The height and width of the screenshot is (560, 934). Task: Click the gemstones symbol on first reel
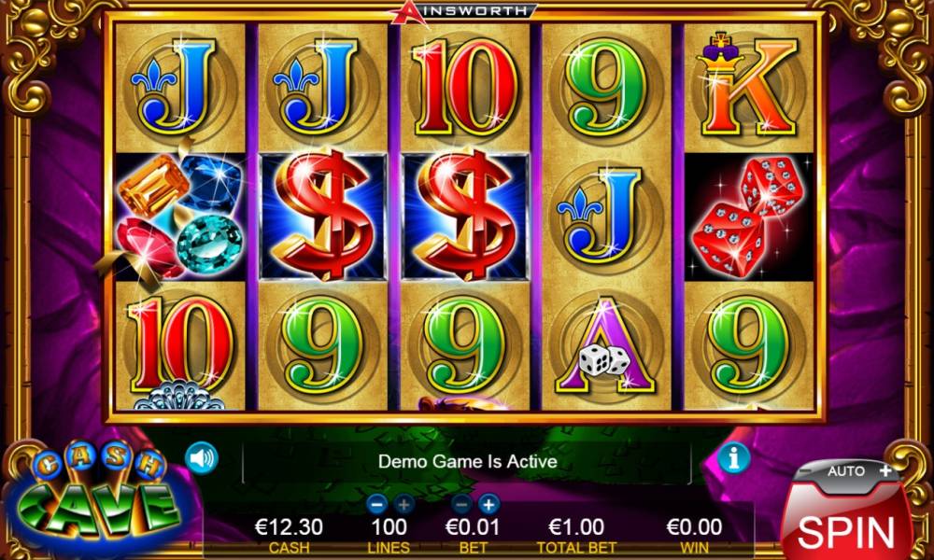180,217
